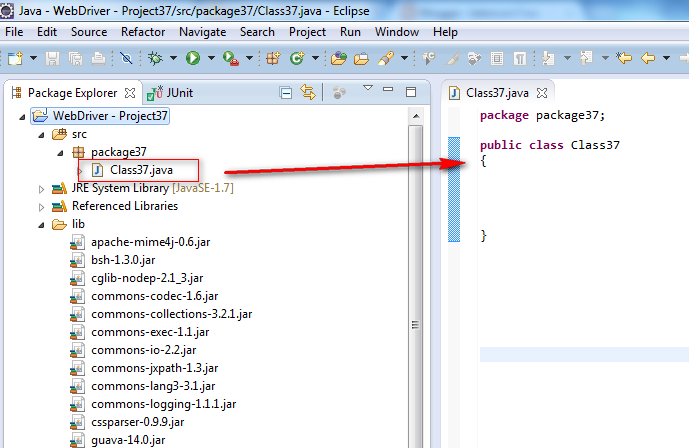Click the Previous Annotation icon
689x448 pixels.
586,58
